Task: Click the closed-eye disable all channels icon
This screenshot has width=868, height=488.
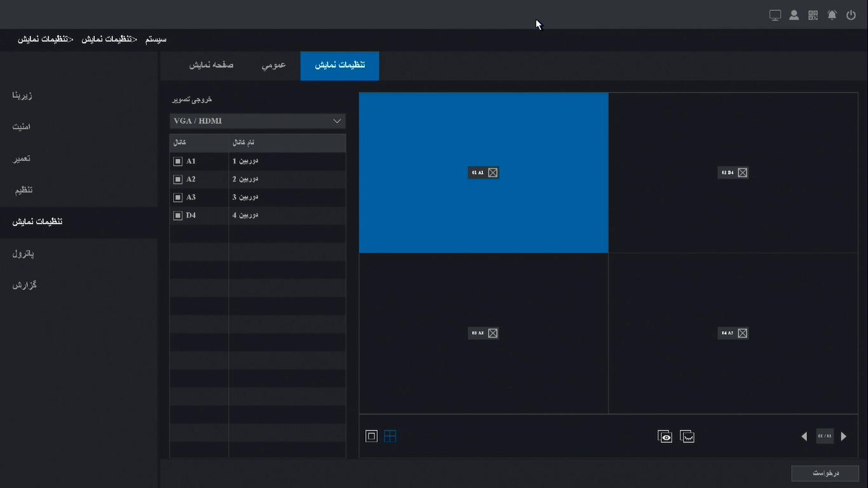Action: click(x=687, y=437)
